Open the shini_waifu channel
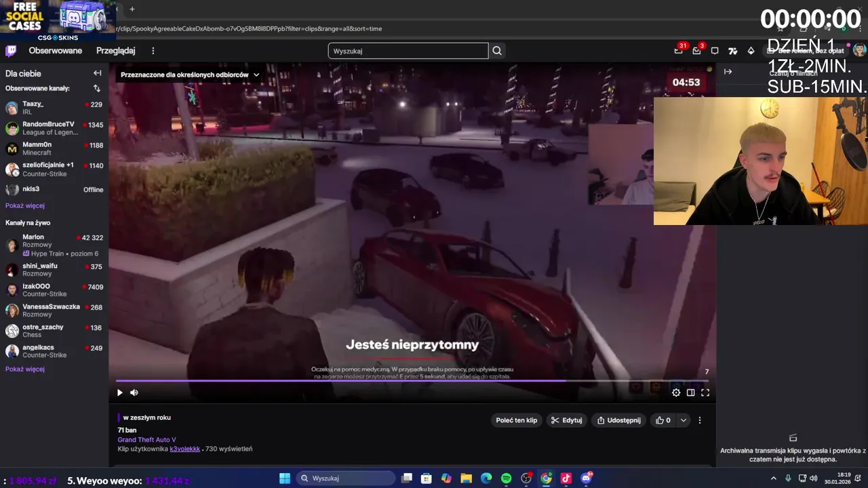 pyautogui.click(x=54, y=270)
